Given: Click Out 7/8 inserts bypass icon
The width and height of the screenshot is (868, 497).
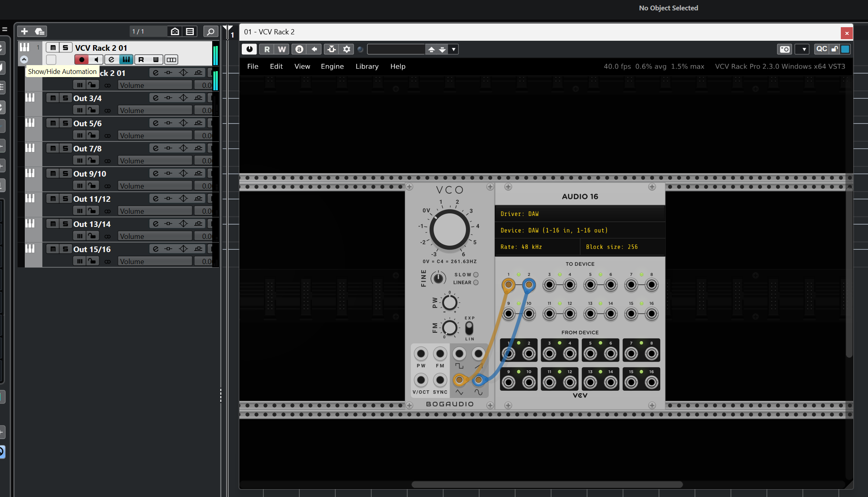Looking at the screenshot, I should pyautogui.click(x=168, y=148).
